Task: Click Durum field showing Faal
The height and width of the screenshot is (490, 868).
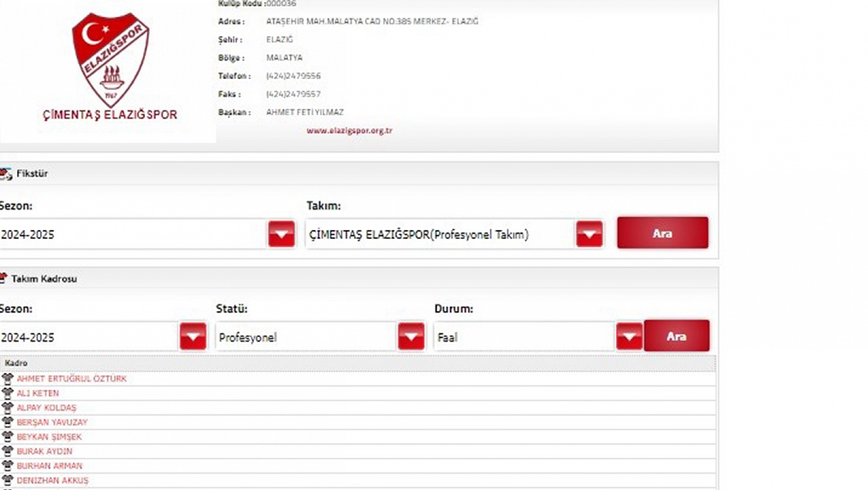Action: [524, 337]
